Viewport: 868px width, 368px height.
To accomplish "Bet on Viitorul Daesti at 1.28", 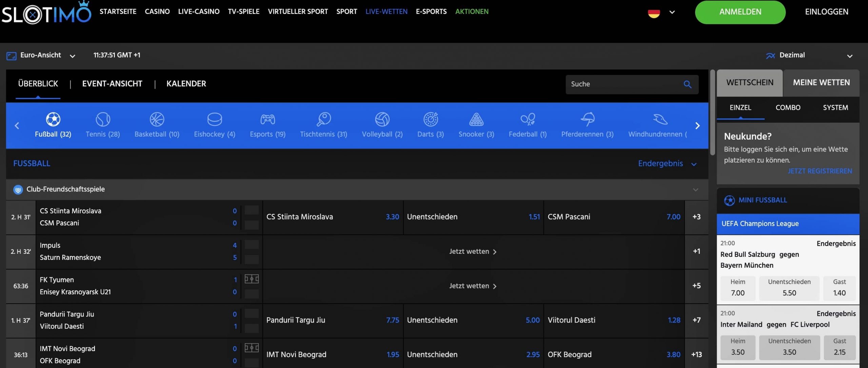I will click(614, 320).
